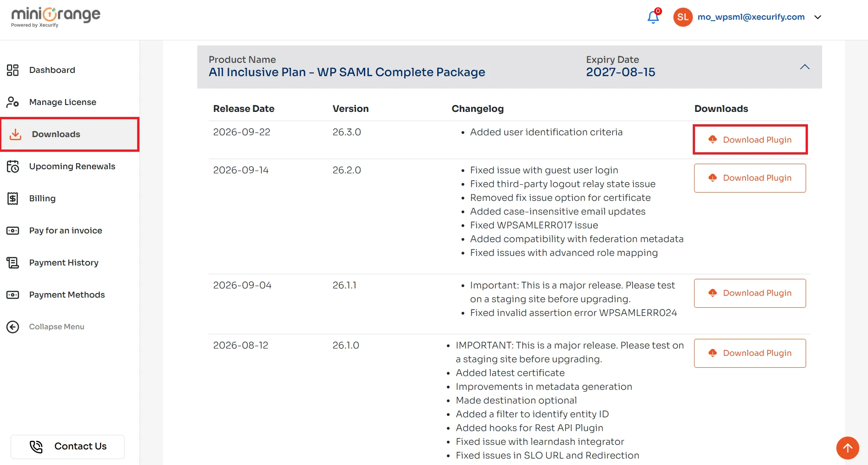This screenshot has height=465, width=868.
Task: Open the Downloads menu item
Action: click(70, 134)
